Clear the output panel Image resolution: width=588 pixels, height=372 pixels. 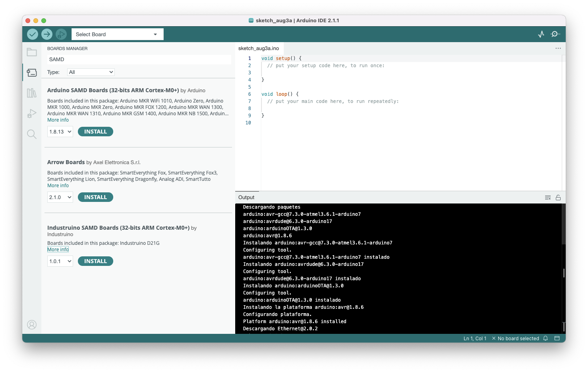[547, 198]
